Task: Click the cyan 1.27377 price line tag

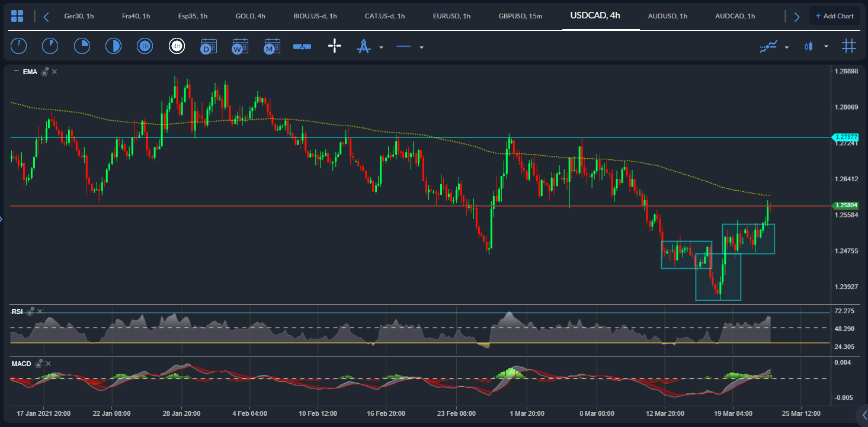Action: click(x=846, y=137)
